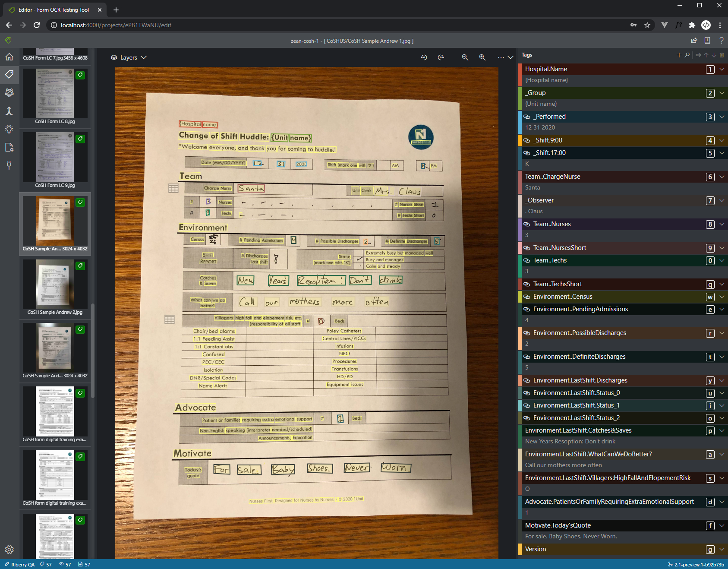Select the Editor - Form OCR Testing Tool tab

pyautogui.click(x=54, y=9)
